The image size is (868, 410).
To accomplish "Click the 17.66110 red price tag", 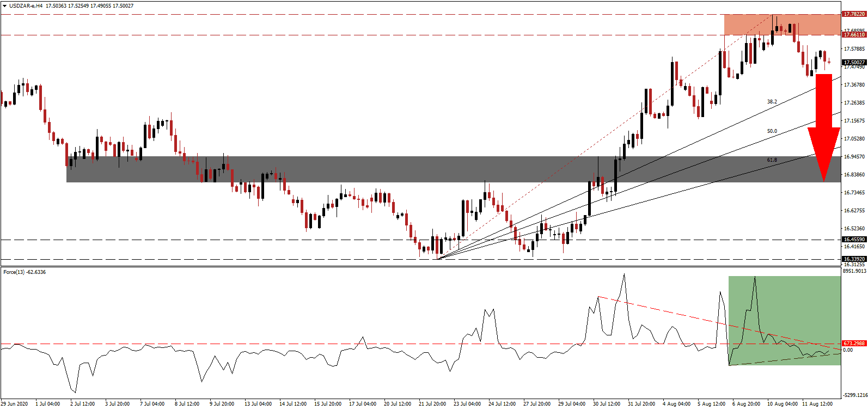I will [x=854, y=35].
